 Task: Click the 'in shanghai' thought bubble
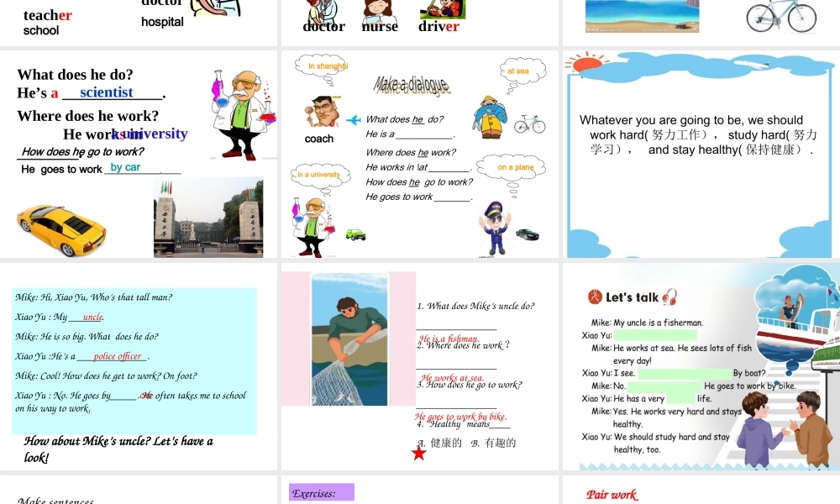323,68
